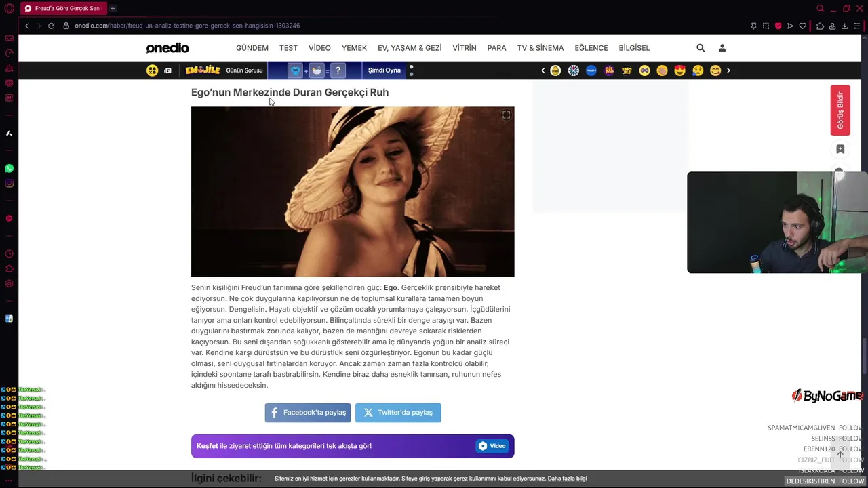Open GX Control speedometer in sidebar

point(9,53)
